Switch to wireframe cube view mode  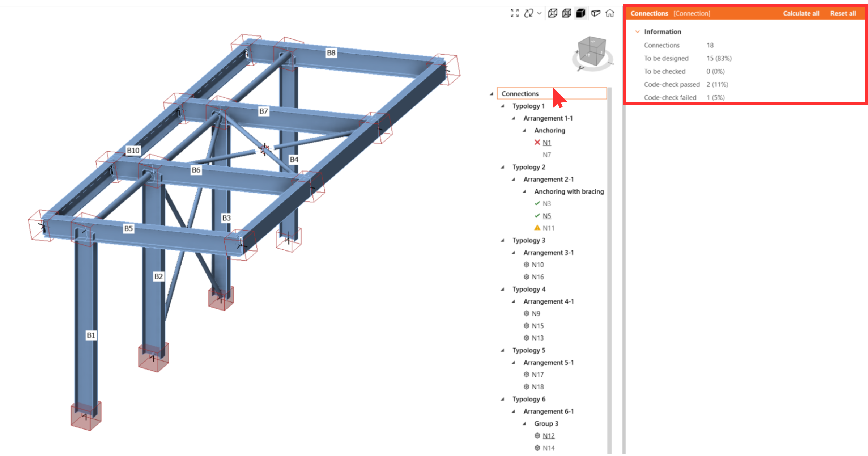point(553,13)
